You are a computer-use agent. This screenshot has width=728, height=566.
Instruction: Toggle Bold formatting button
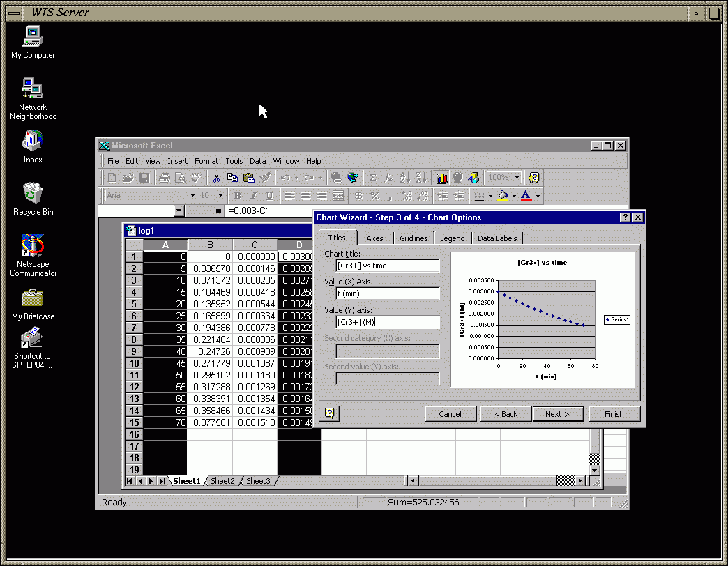tap(237, 196)
